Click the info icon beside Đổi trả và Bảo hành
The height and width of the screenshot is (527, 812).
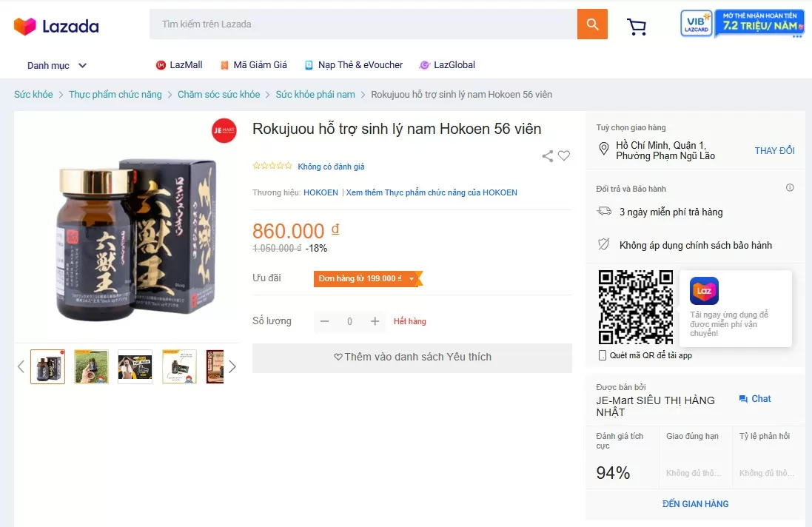point(790,188)
